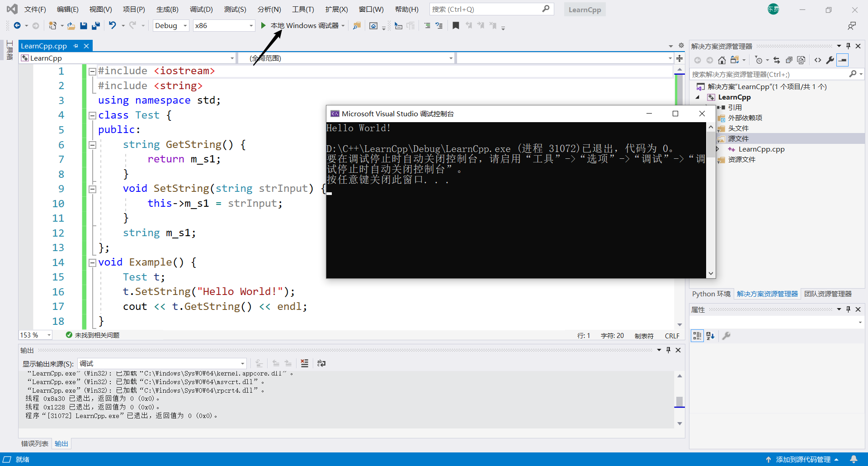
Task: Open the Debug configuration dropdown
Action: point(171,26)
